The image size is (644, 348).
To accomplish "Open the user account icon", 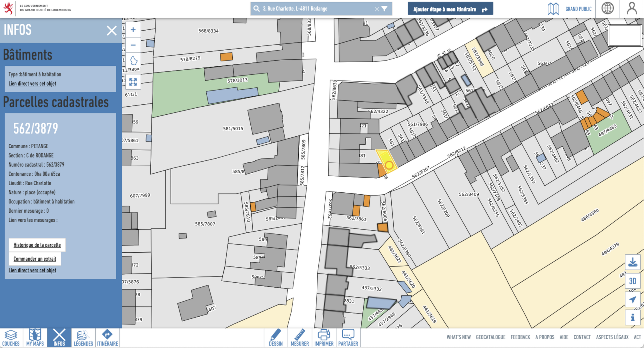I will (x=632, y=9).
